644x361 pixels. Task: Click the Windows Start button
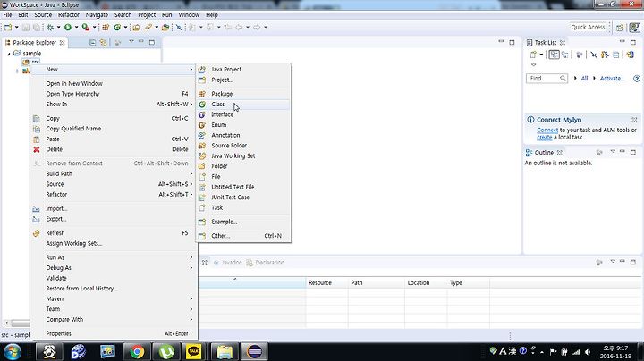click(13, 351)
